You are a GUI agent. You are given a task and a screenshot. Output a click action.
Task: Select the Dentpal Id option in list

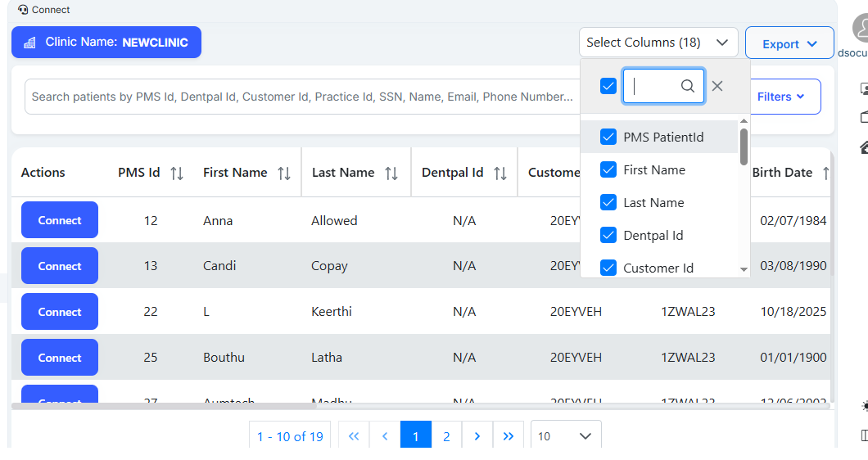[653, 236]
